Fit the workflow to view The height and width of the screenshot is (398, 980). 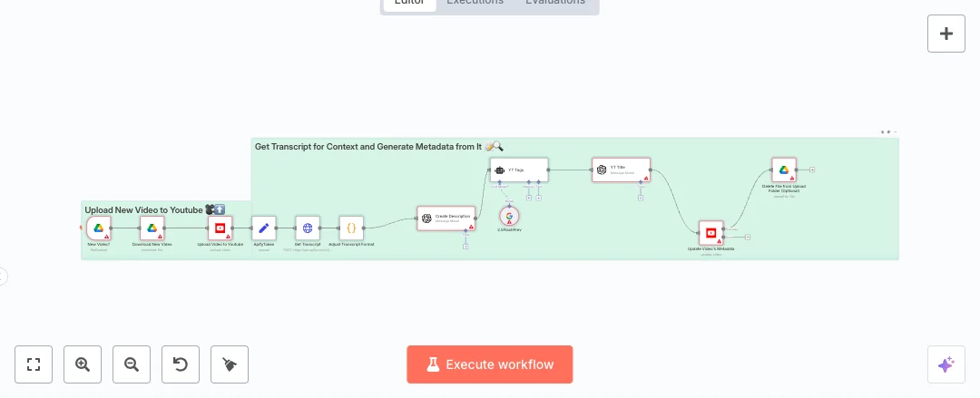click(x=34, y=364)
